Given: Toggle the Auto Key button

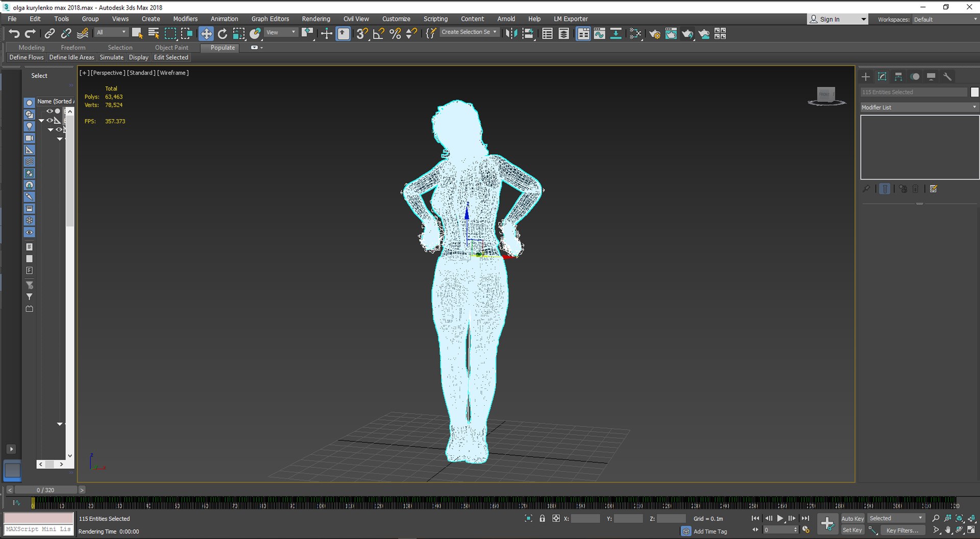Looking at the screenshot, I should tap(852, 519).
